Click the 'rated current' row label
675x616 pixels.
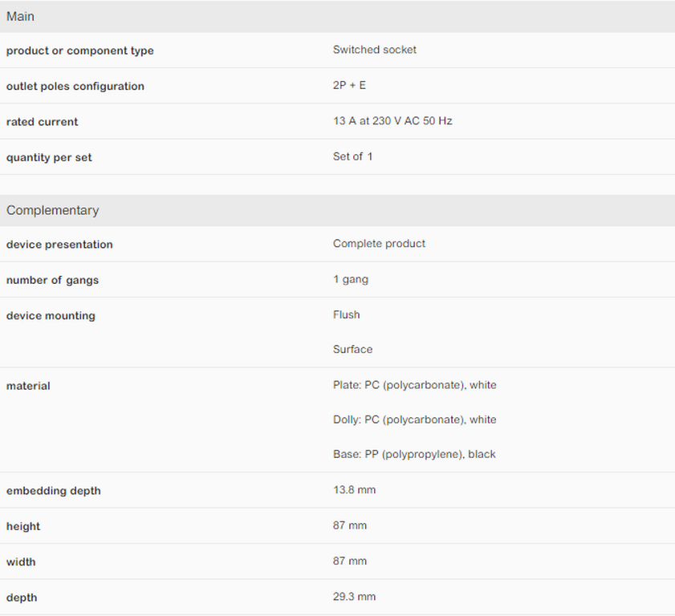click(43, 122)
